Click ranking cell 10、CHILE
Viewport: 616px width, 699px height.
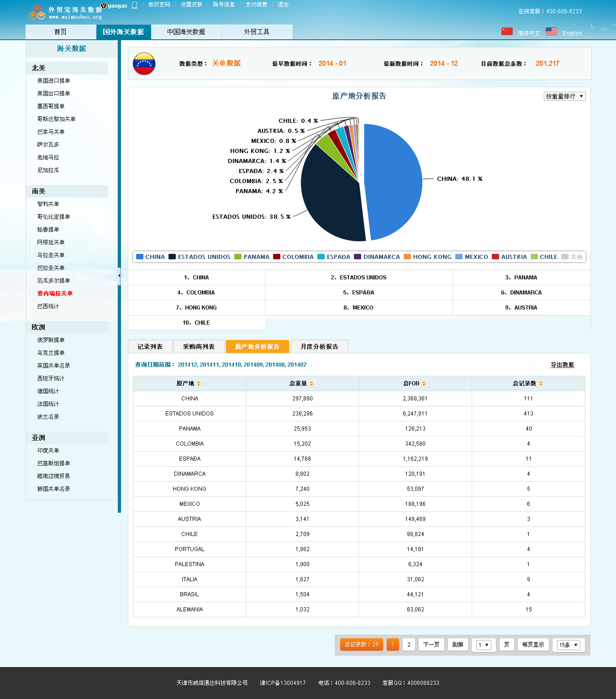pyautogui.click(x=196, y=323)
